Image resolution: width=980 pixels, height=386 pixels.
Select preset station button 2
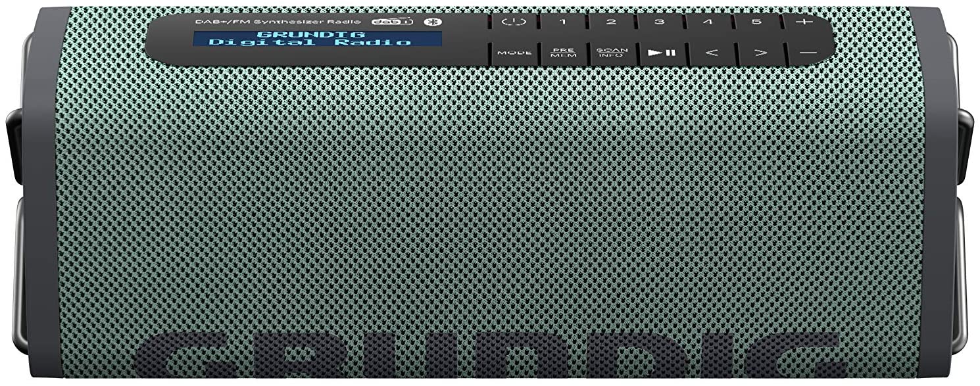point(610,22)
